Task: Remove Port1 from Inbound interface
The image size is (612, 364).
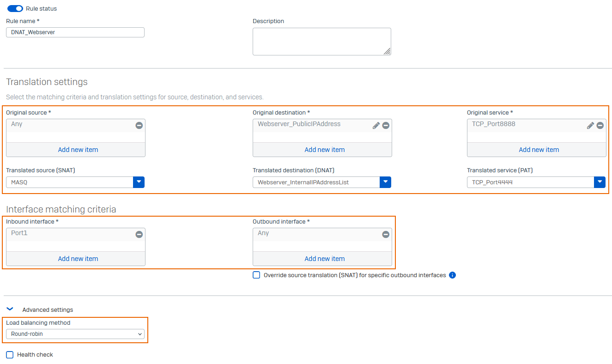Action: tap(139, 234)
